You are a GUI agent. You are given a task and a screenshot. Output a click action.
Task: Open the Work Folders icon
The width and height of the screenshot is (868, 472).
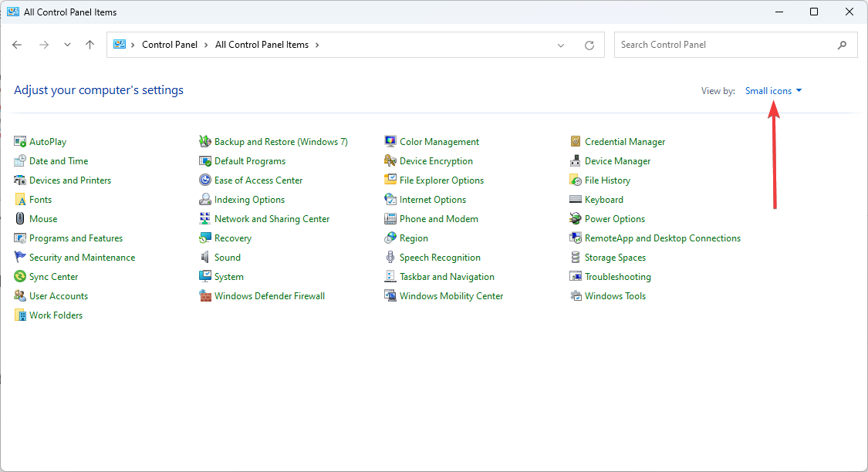coord(20,315)
